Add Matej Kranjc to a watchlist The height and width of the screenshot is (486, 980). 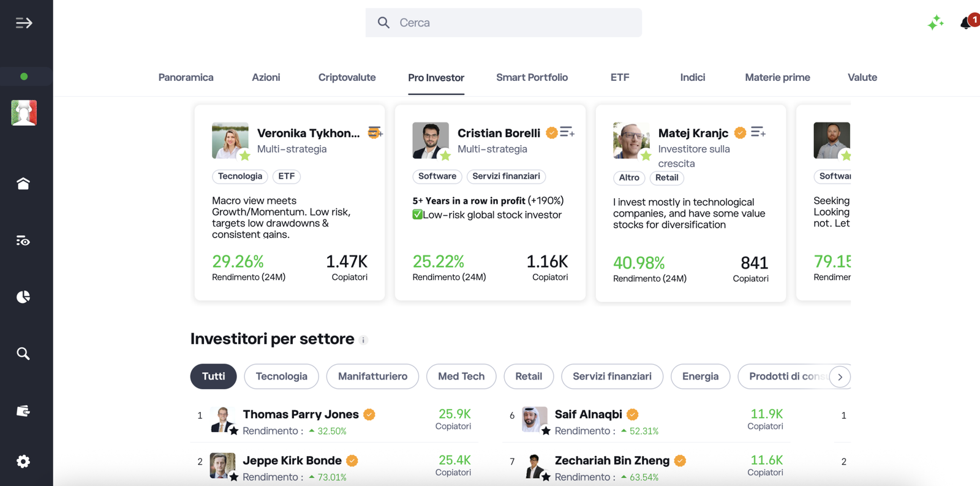click(758, 132)
